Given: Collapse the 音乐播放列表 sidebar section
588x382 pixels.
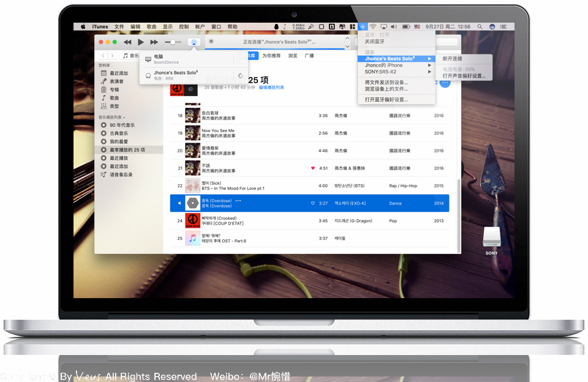Looking at the screenshot, I should click(124, 116).
